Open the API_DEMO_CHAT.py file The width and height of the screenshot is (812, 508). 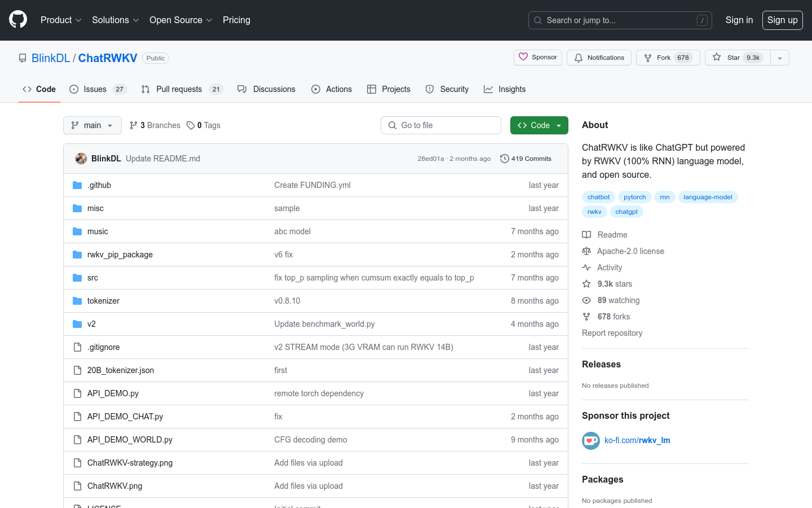125,417
